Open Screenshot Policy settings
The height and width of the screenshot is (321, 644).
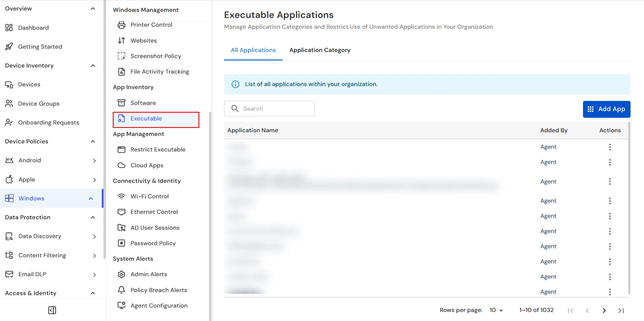156,56
